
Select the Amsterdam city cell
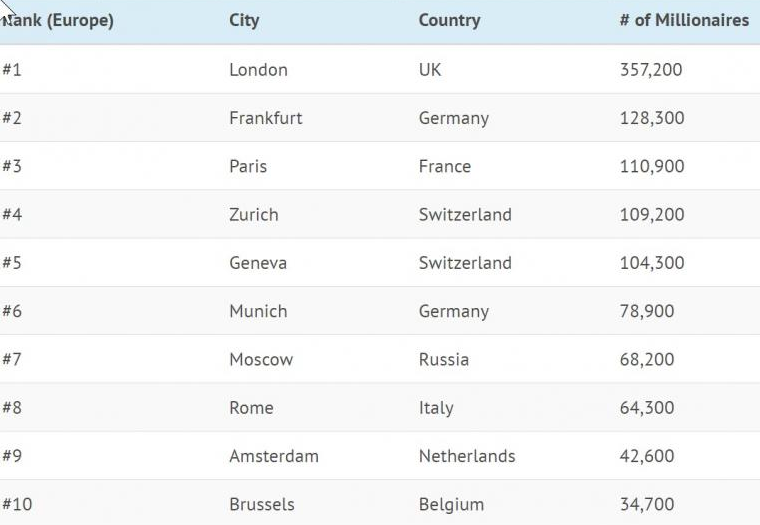[x=273, y=456]
